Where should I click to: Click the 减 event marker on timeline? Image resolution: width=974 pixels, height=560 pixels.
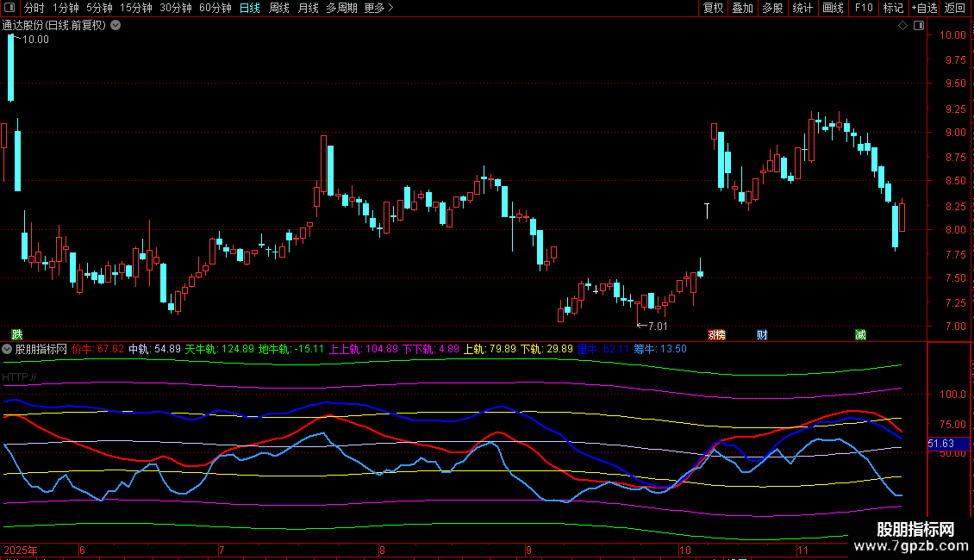[860, 334]
